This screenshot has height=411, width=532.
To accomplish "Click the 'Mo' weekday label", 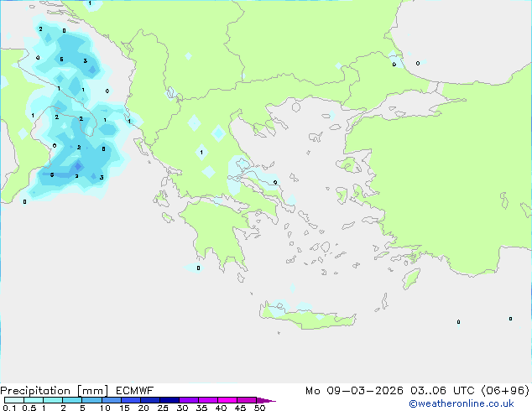I will [x=312, y=391].
